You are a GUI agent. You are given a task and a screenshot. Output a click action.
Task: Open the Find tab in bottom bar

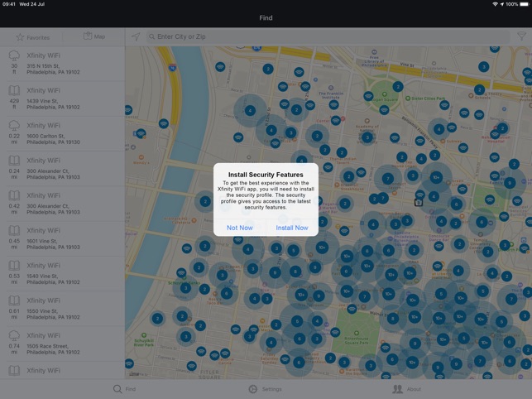pyautogui.click(x=124, y=388)
